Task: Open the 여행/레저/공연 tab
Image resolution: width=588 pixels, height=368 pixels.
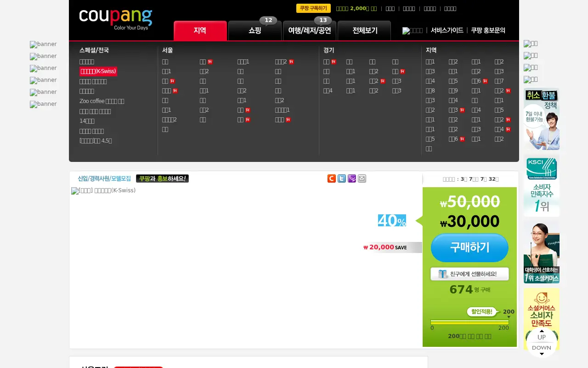Action: 310,31
